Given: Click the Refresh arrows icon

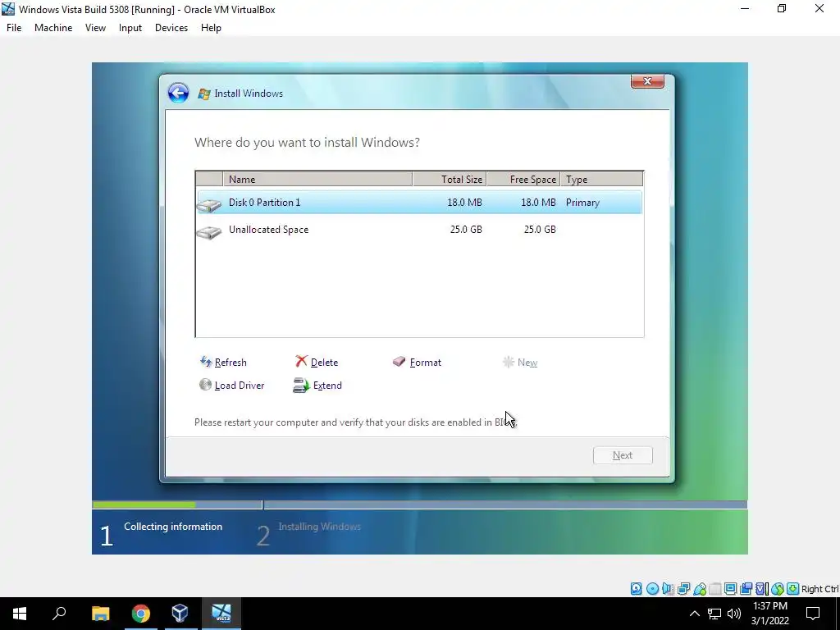Looking at the screenshot, I should pos(206,362).
